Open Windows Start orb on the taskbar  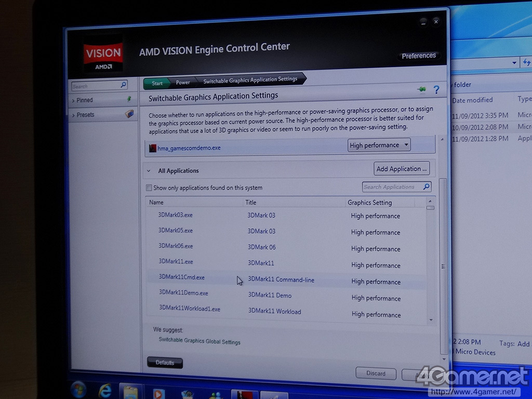tap(79, 390)
